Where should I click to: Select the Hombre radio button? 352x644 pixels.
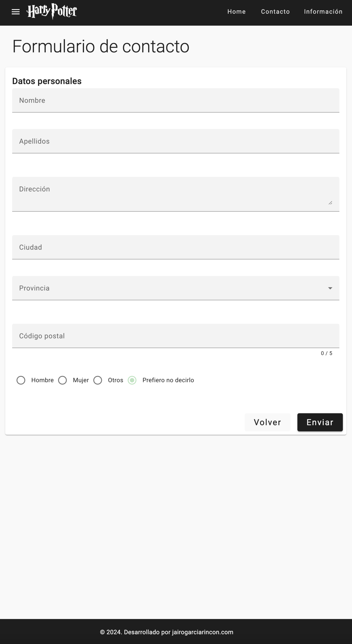(x=21, y=380)
